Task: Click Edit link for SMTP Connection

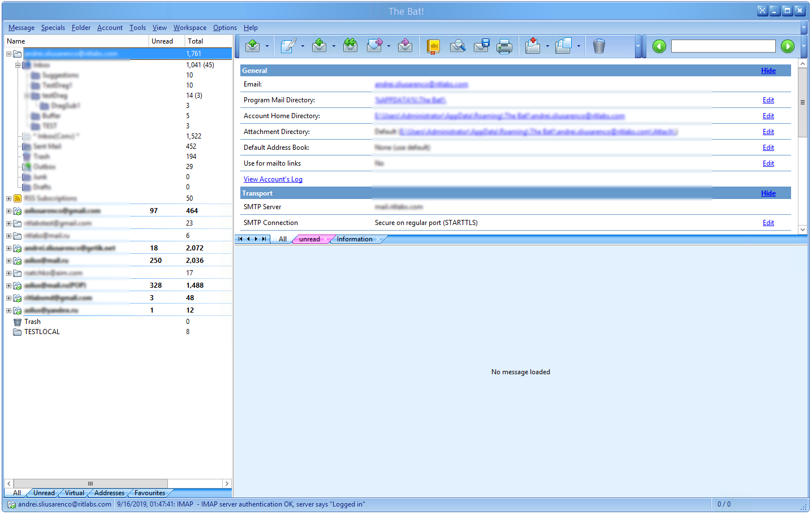Action: point(768,223)
